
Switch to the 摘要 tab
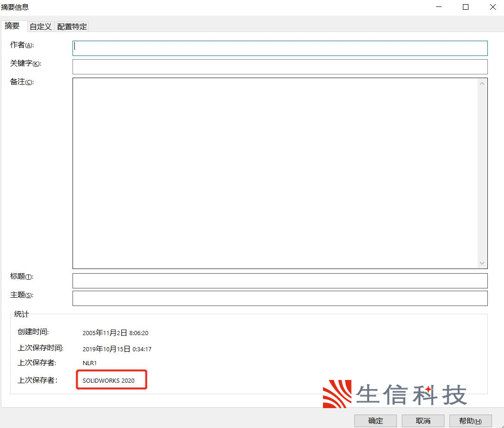12,26
